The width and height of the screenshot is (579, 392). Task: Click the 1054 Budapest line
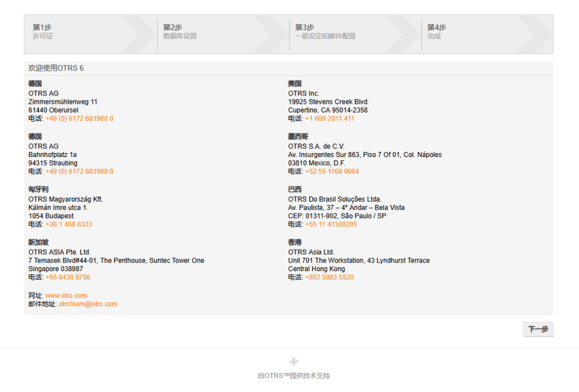coord(51,216)
